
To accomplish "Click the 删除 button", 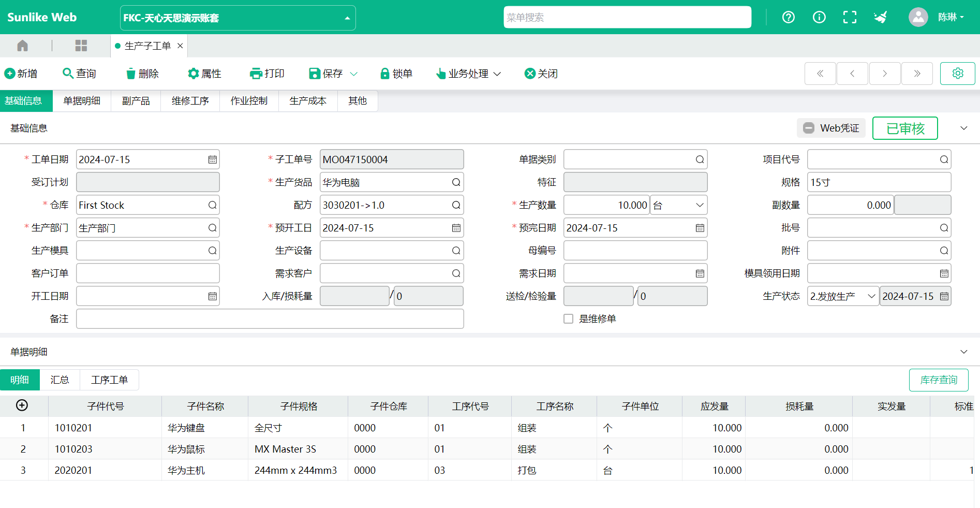I will [x=142, y=74].
